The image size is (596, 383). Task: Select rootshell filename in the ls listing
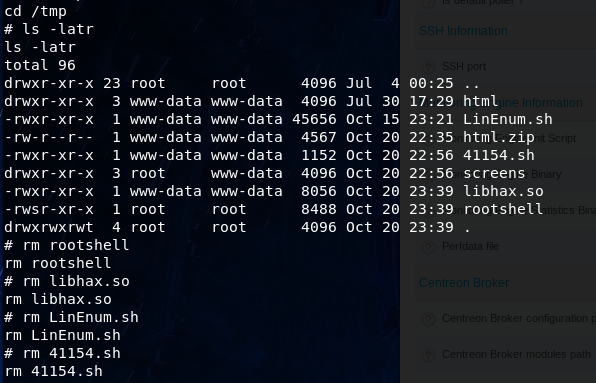(x=503, y=209)
